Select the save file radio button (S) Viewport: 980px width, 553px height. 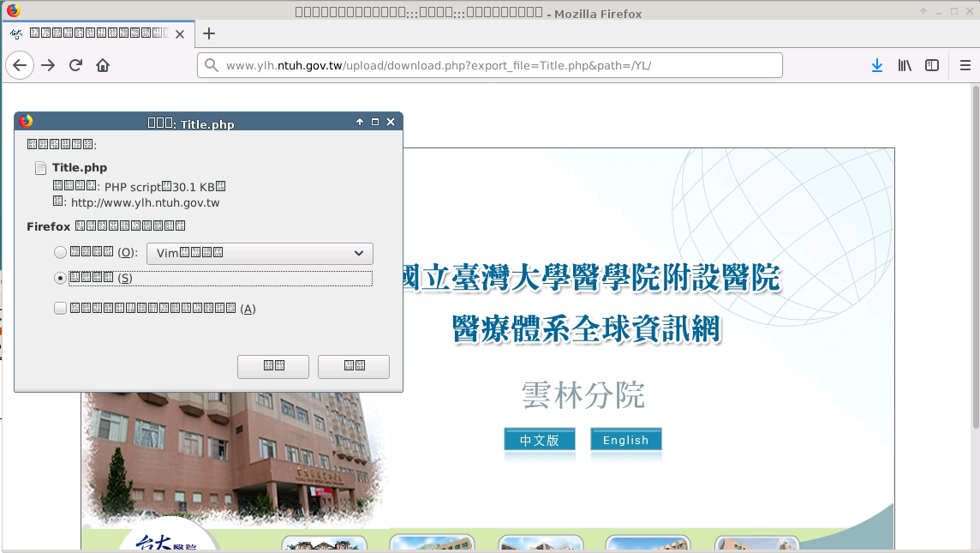tap(60, 278)
